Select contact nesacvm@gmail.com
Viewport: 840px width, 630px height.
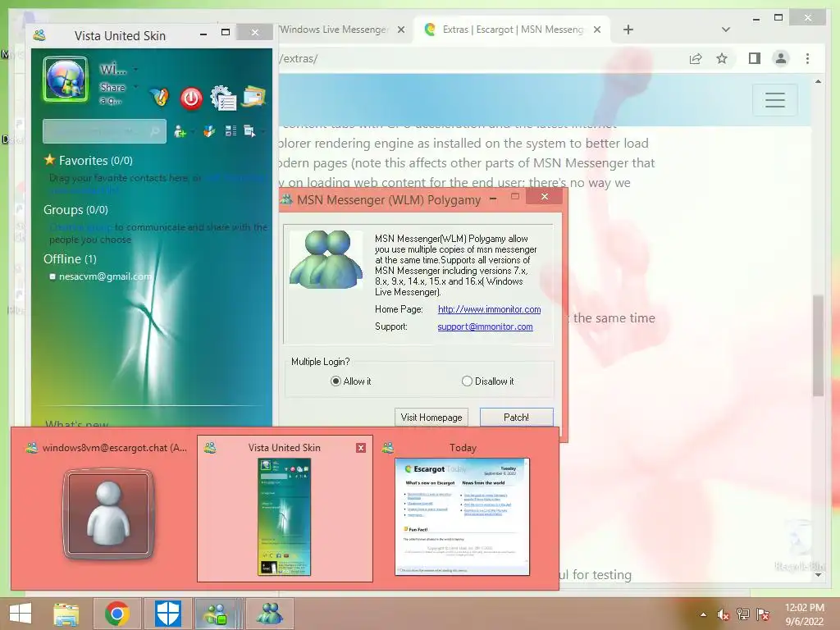(105, 276)
